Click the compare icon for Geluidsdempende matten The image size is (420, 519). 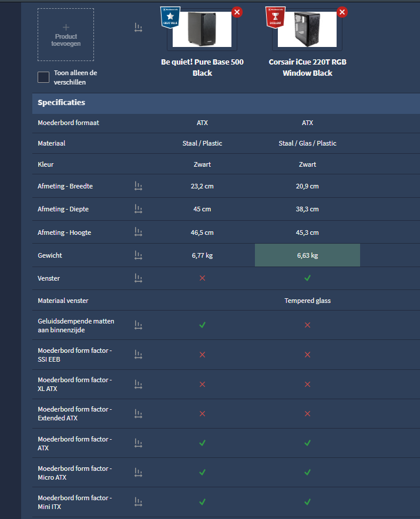pos(138,325)
